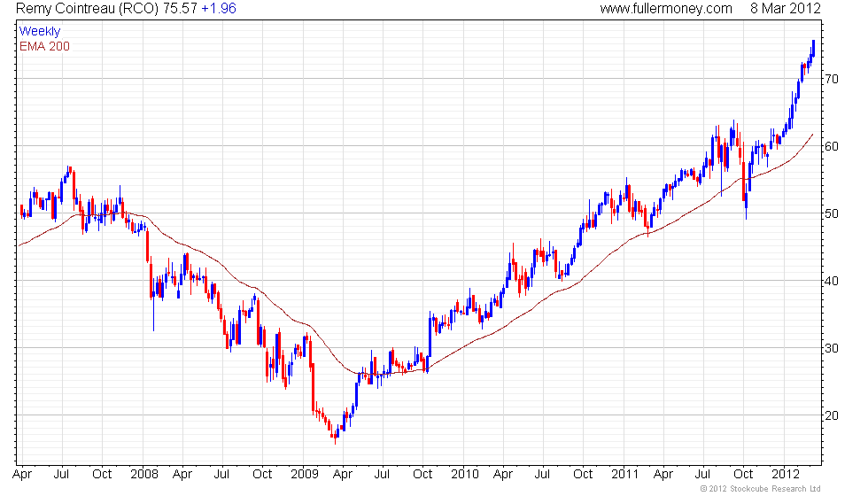This screenshot has height=496, width=868.
Task: Click the 50 price axis label
Action: point(832,213)
